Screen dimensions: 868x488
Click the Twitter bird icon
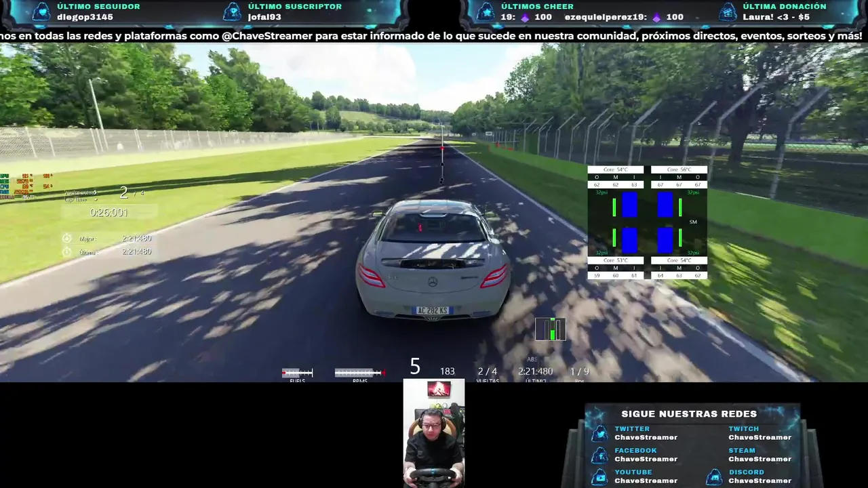[x=599, y=433]
